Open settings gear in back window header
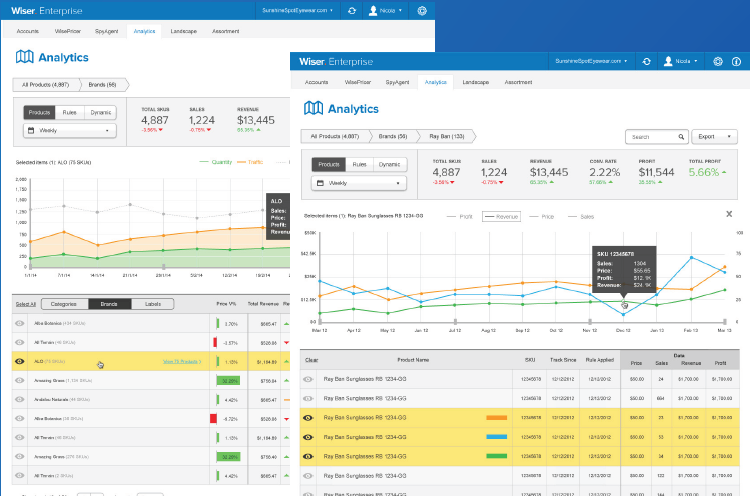Image resolution: width=750 pixels, height=496 pixels. coord(422,11)
